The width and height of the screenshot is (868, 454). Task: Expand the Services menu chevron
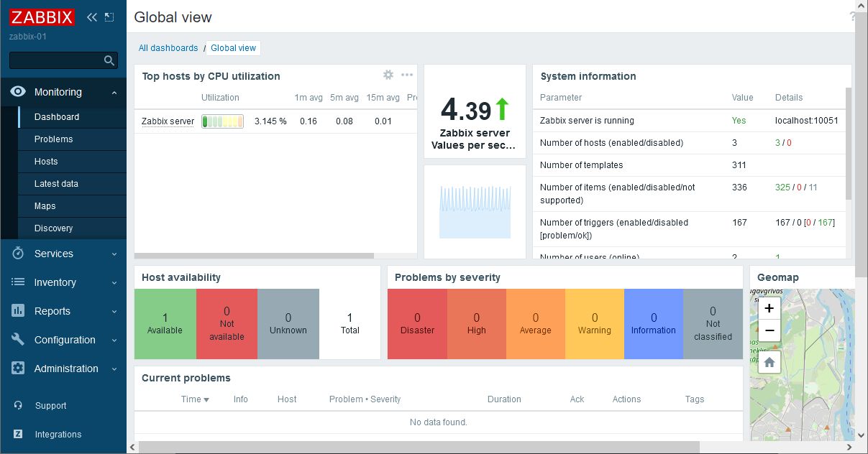(114, 254)
